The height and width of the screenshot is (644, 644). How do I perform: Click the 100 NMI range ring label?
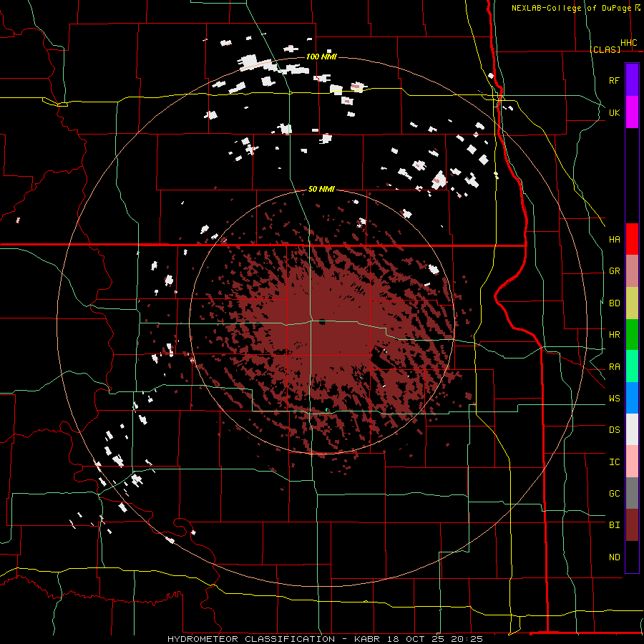point(321,57)
